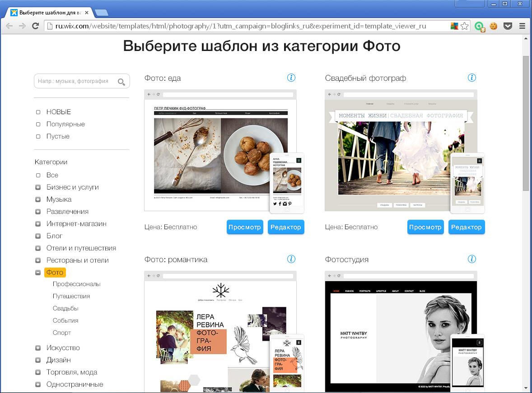532x393 pixels.
Task: Open info icon for Свадебный фотограф template
Action: coord(472,78)
